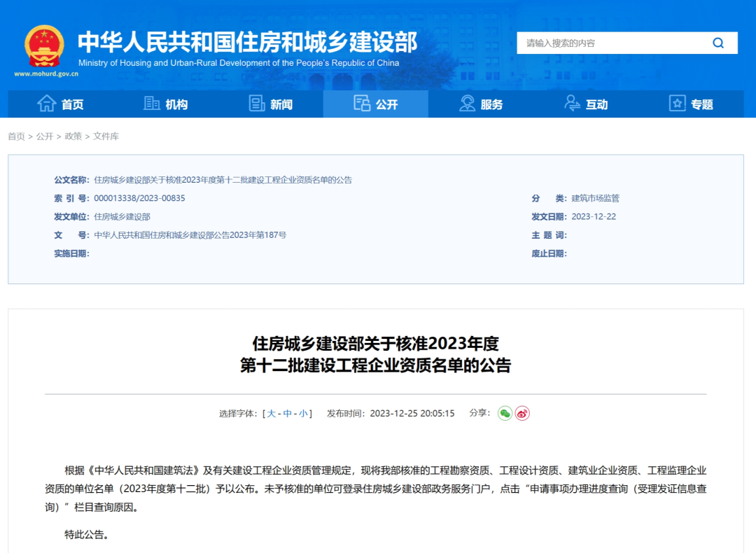The width and height of the screenshot is (756, 553).
Task: Click the article heading 住房城乡建设部关于核准2023年度
Action: [x=376, y=344]
